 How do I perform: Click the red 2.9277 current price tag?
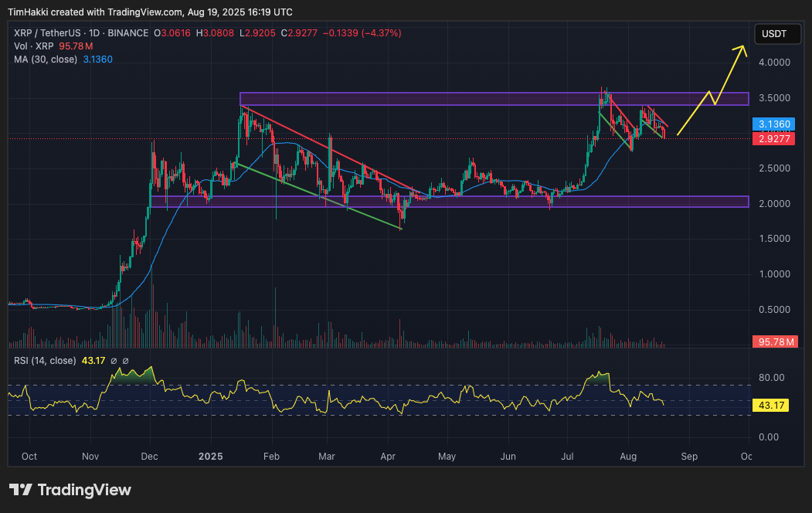tap(773, 139)
